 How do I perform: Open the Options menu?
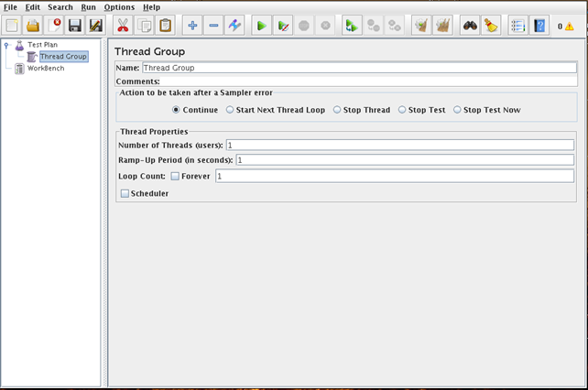click(x=119, y=7)
